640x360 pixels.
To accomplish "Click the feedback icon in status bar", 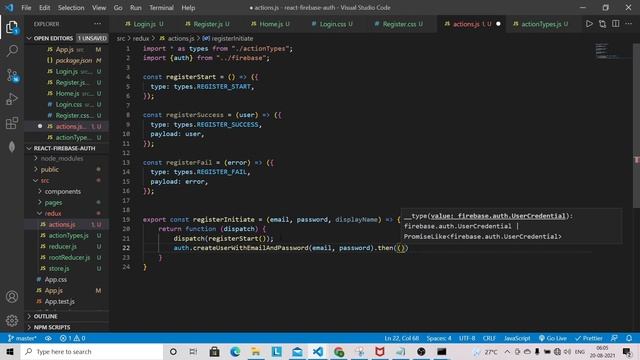I will tap(614, 338).
